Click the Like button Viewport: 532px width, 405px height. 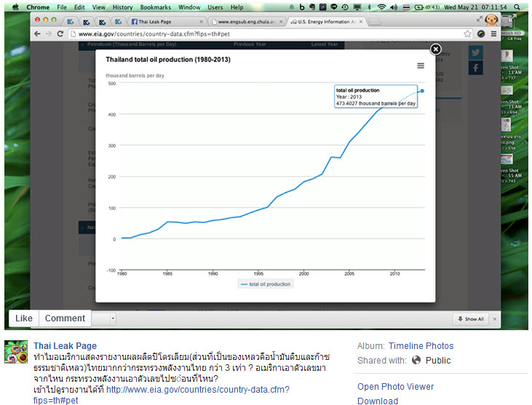[24, 318]
